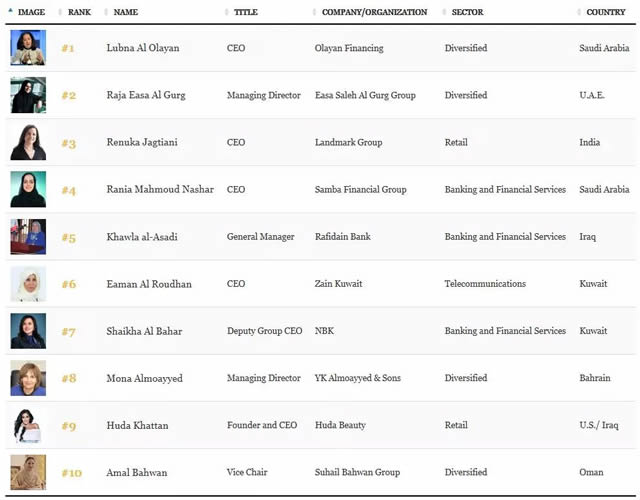The height and width of the screenshot is (500, 640).
Task: Open Raja Easa Al Gurg's photo
Action: [28, 95]
